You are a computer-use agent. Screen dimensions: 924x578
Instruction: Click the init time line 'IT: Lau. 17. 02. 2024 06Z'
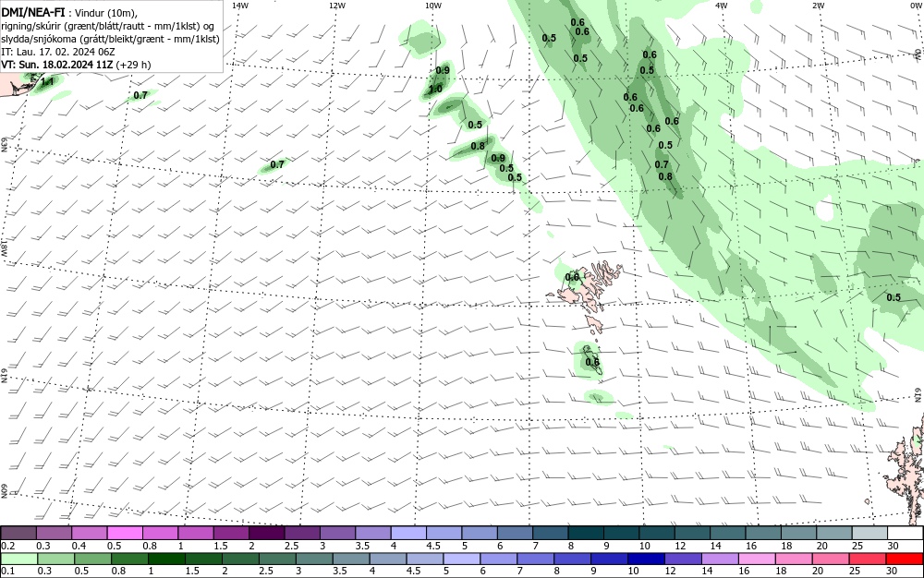point(57,52)
